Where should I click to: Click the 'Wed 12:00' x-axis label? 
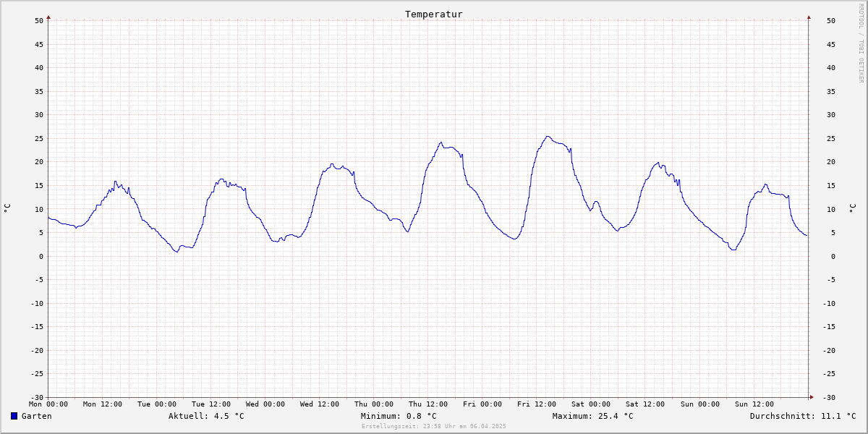tap(320, 404)
